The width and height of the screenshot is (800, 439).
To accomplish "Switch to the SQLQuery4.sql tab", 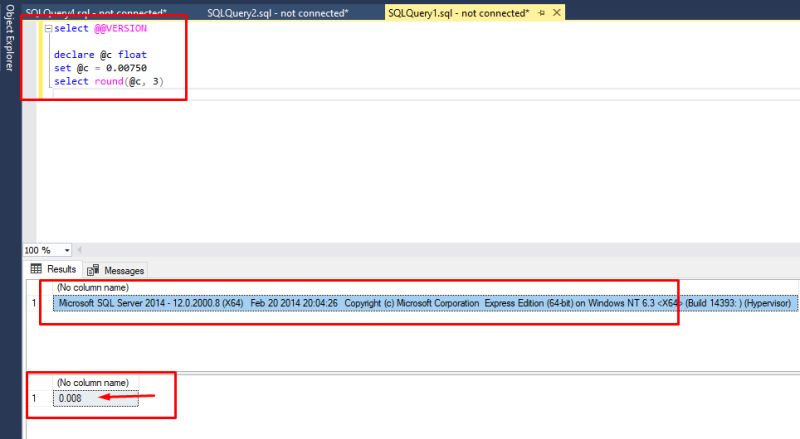I will tap(96, 13).
